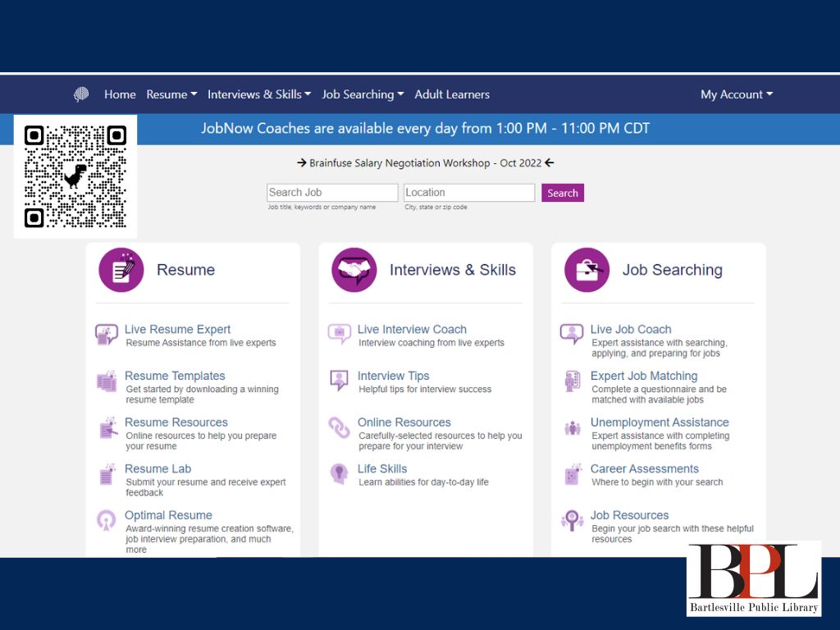Click 'Helpful tips for interview success' description
This screenshot has height=630, width=840.
[425, 390]
